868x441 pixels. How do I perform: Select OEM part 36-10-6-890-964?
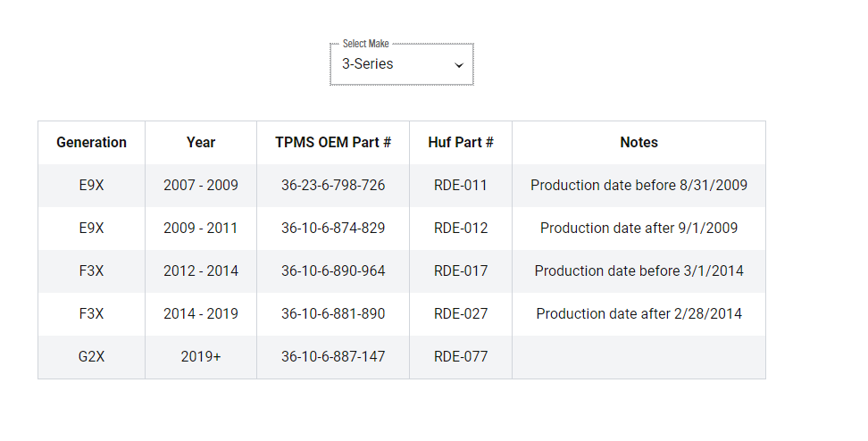point(333,270)
